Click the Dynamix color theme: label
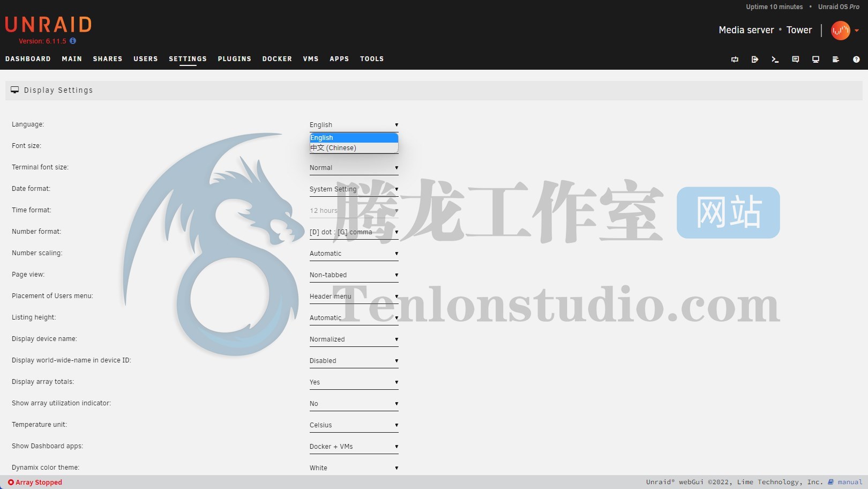 click(x=46, y=468)
